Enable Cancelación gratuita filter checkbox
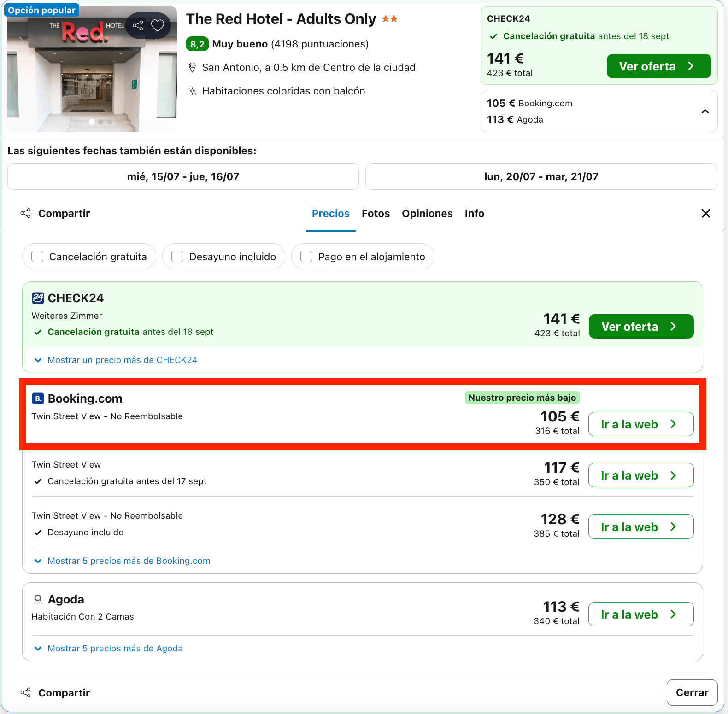Image resolution: width=728 pixels, height=714 pixels. 37,257
